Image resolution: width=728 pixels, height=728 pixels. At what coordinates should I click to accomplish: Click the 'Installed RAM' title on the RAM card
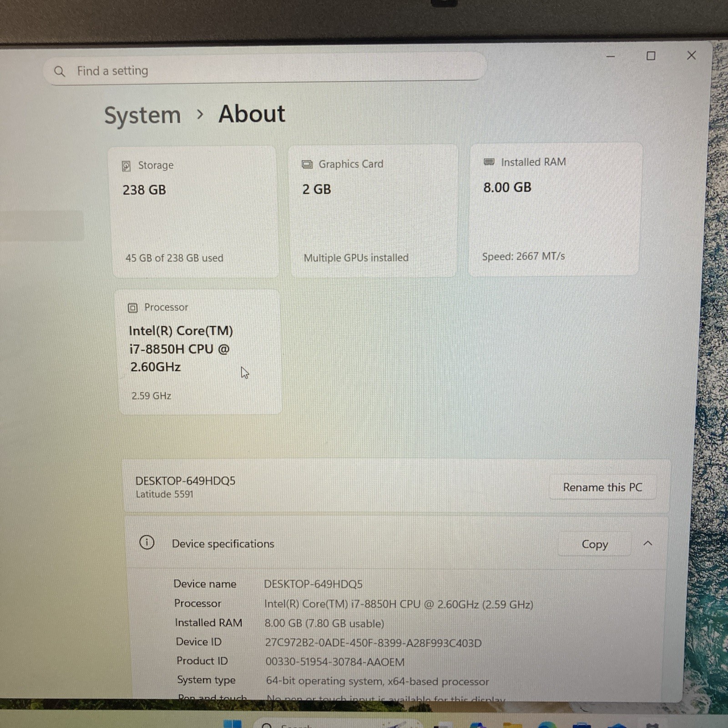click(x=533, y=162)
